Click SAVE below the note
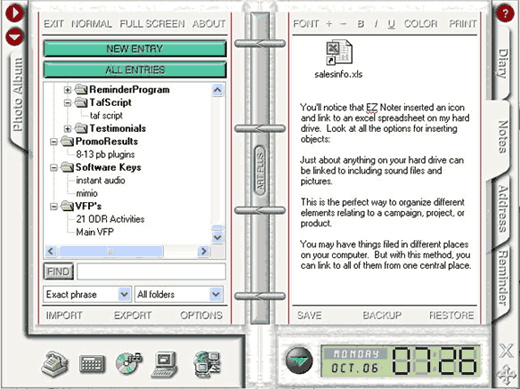 (x=309, y=315)
